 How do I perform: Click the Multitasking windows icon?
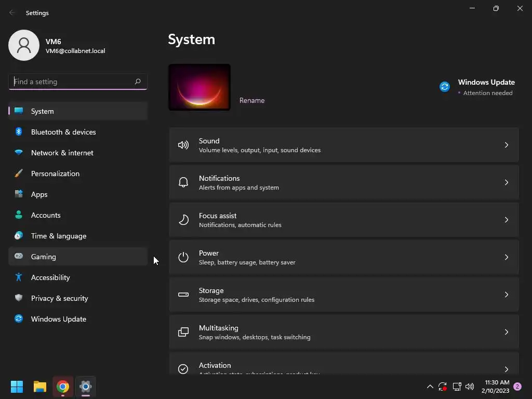coord(183,332)
